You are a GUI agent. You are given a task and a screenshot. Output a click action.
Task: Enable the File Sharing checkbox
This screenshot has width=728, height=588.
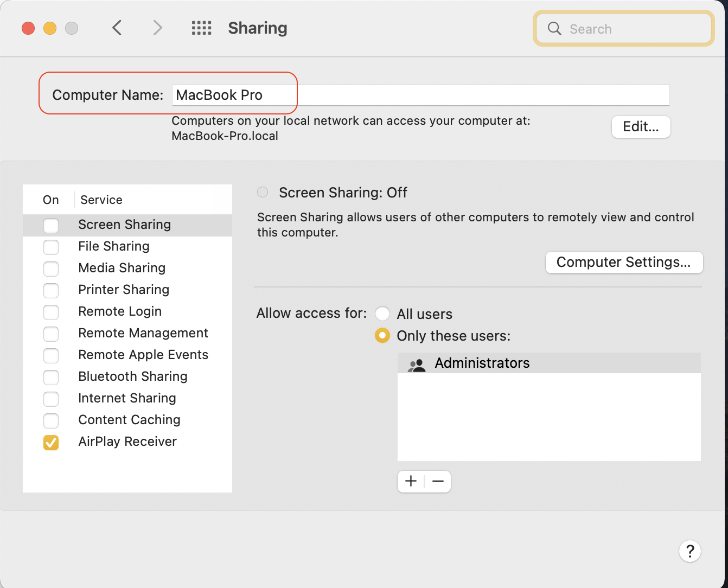tap(51, 247)
